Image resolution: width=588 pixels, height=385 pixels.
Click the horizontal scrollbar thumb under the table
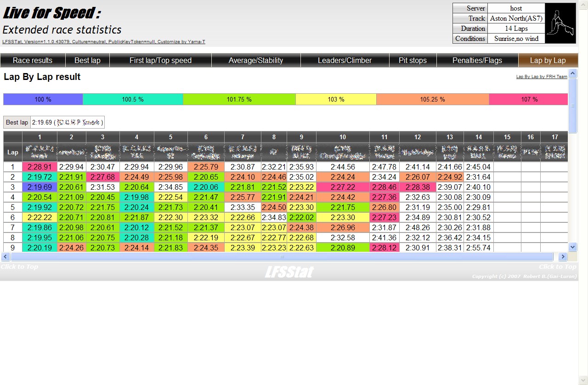click(282, 257)
